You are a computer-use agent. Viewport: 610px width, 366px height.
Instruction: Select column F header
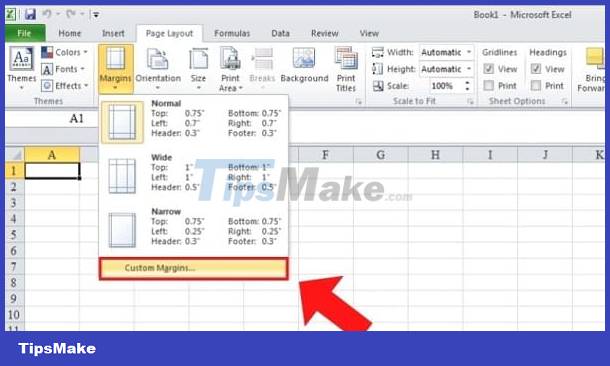point(326,155)
